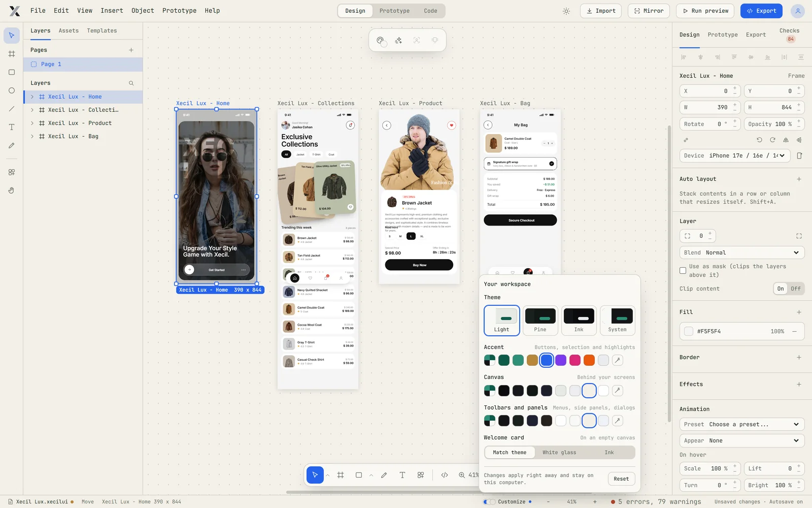Viewport: 812px width, 508px height.
Task: Open the Insert menu
Action: coord(112,11)
